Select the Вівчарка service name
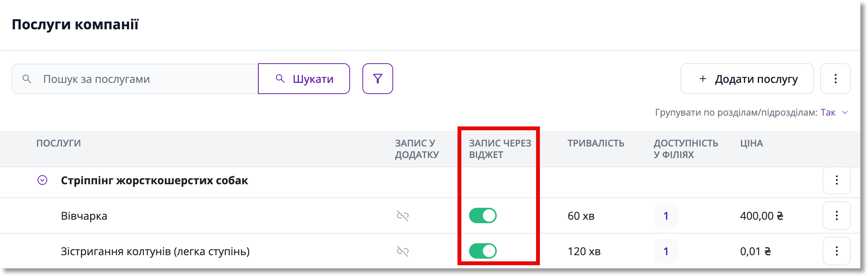Screen dimensions: 868x276 pyautogui.click(x=84, y=216)
